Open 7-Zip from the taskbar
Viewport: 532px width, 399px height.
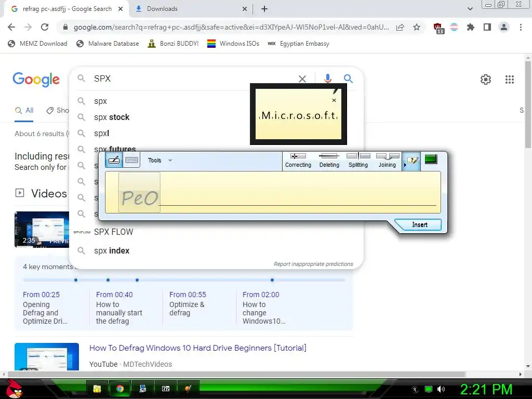(x=166, y=389)
